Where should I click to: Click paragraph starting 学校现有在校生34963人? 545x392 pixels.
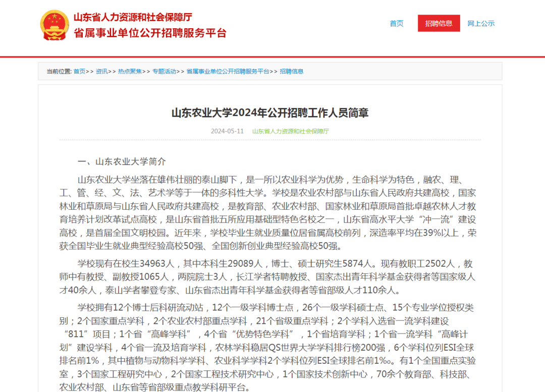267,276
